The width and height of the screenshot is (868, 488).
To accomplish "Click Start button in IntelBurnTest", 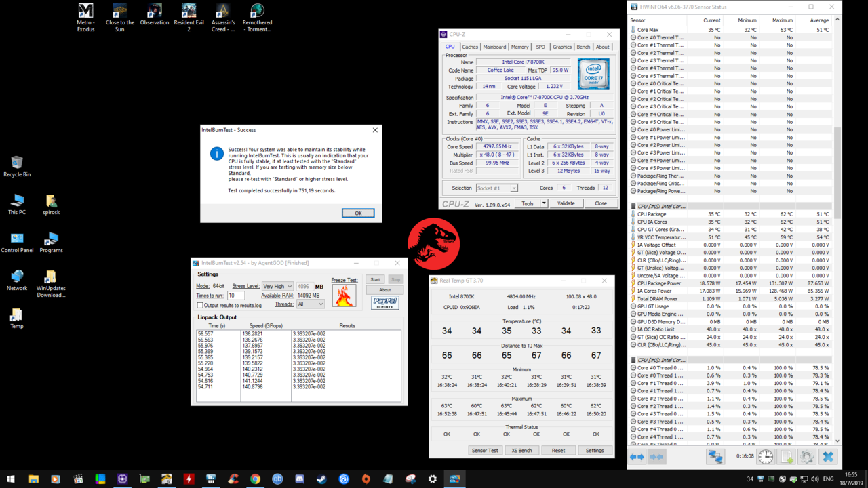I will pos(375,279).
